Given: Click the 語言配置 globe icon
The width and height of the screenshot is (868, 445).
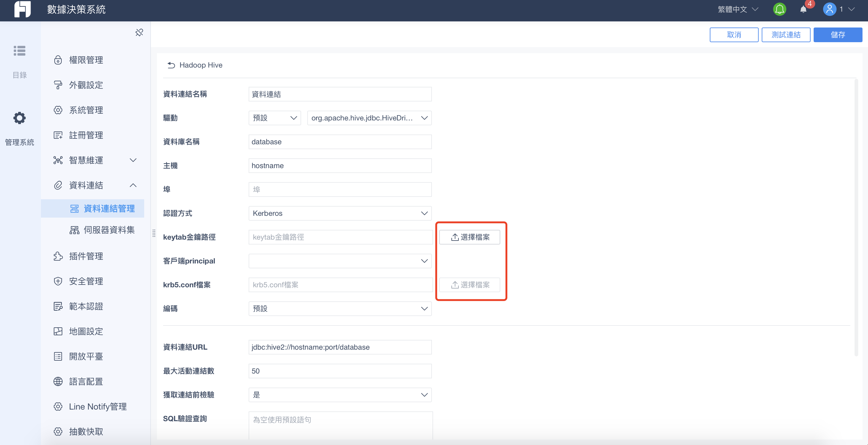Looking at the screenshot, I should (58, 381).
